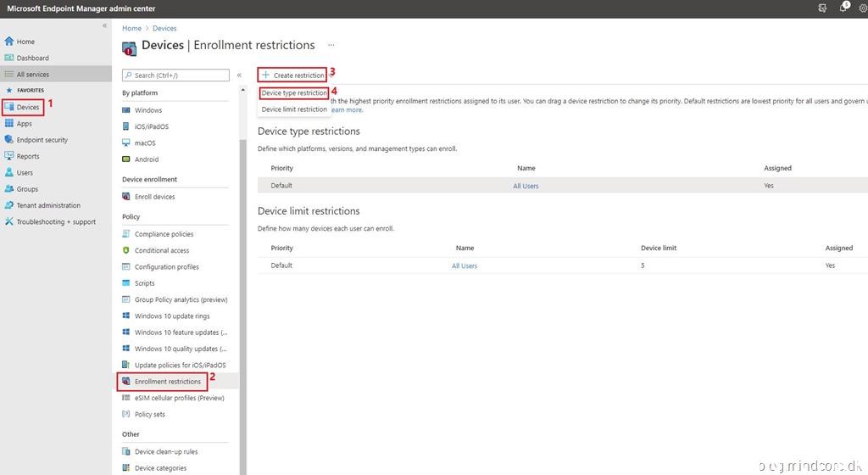Image resolution: width=868 pixels, height=475 pixels.
Task: Choose Device type restriction menu option
Action: point(294,93)
